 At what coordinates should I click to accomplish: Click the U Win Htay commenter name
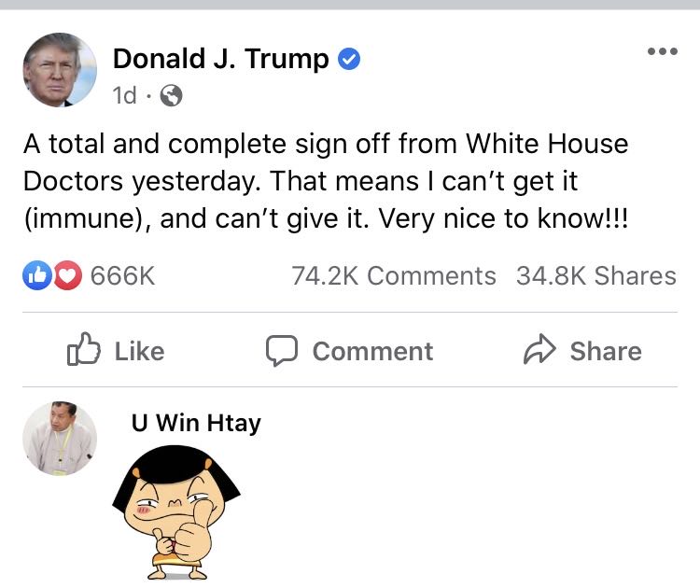[196, 423]
